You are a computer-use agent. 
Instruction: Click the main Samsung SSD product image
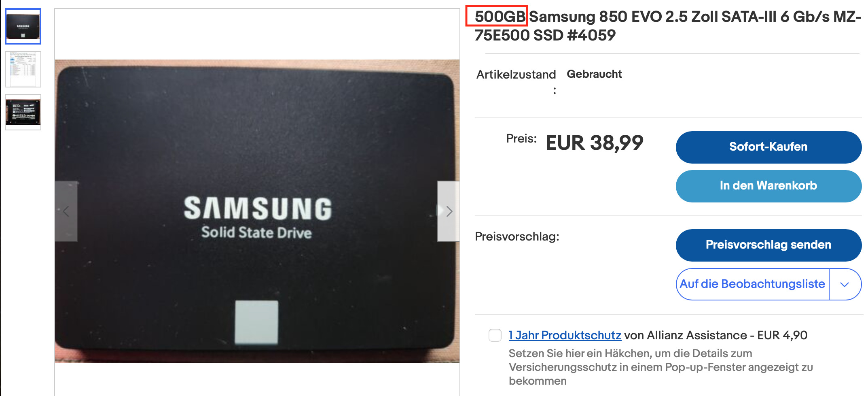[x=257, y=211]
